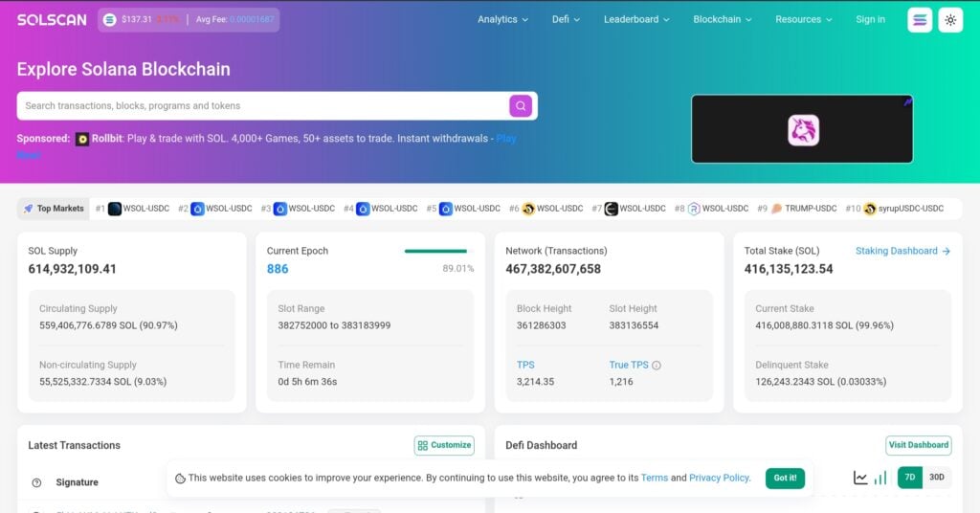This screenshot has height=513, width=980.
Task: Click the magenta search button
Action: click(x=521, y=106)
